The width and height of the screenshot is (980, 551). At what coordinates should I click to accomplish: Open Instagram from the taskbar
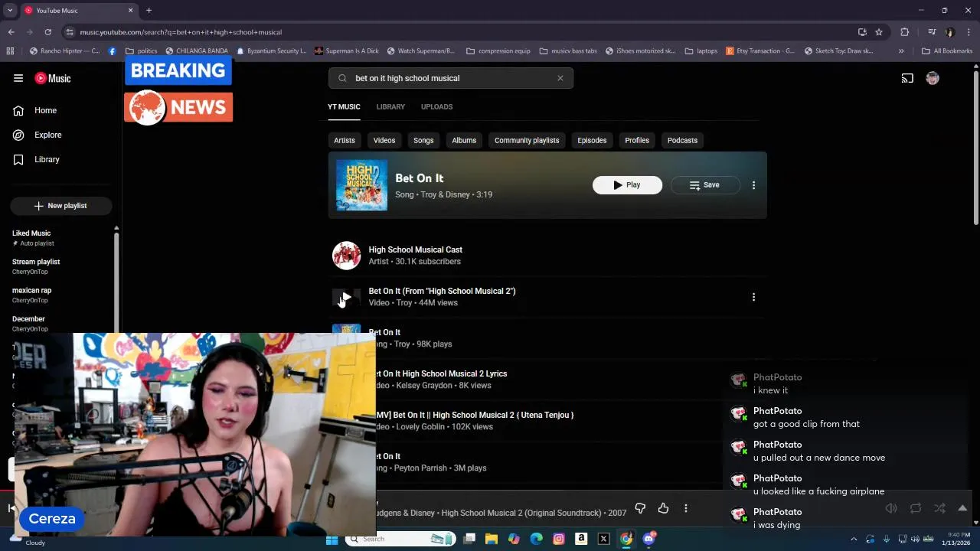click(x=559, y=539)
